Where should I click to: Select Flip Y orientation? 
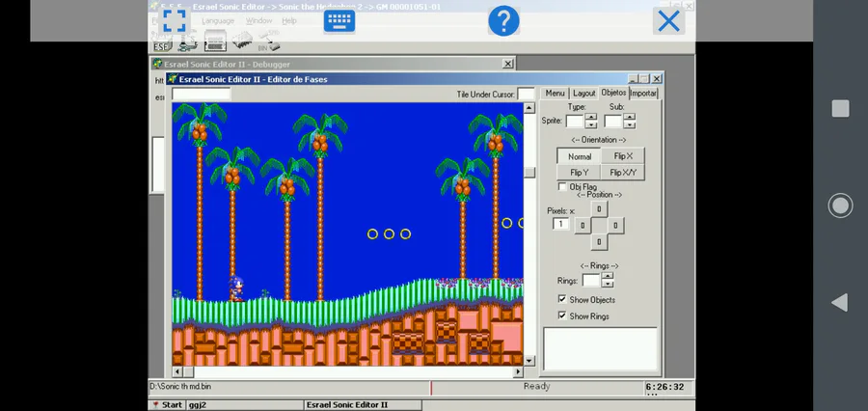pyautogui.click(x=579, y=173)
